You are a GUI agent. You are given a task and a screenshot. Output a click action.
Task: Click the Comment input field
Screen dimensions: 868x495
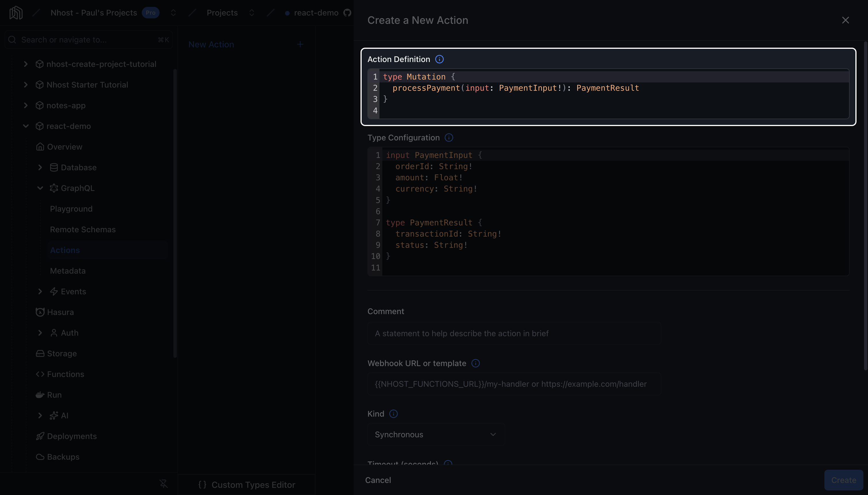(514, 334)
